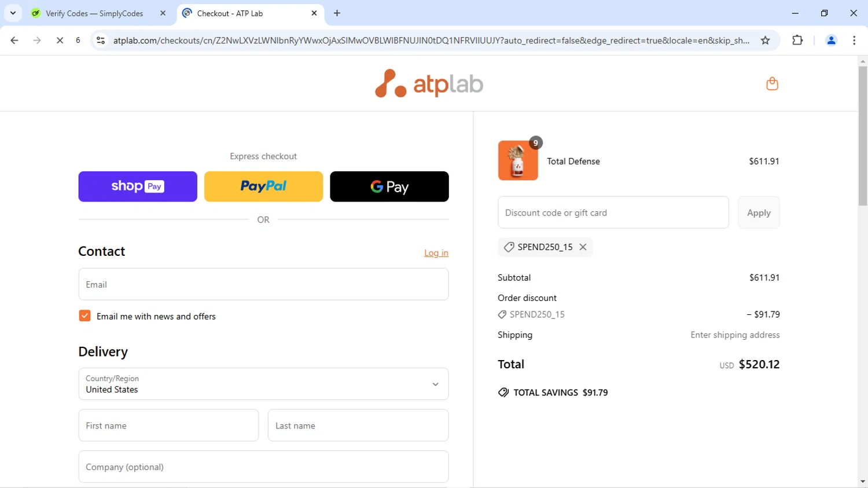Open the shopping bag cart icon
868x488 pixels.
772,84
